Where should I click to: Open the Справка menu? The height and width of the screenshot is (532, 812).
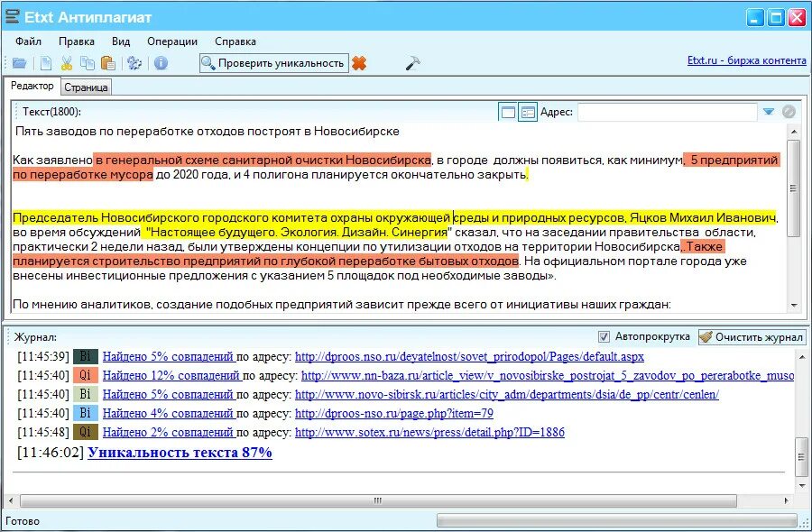(x=235, y=41)
